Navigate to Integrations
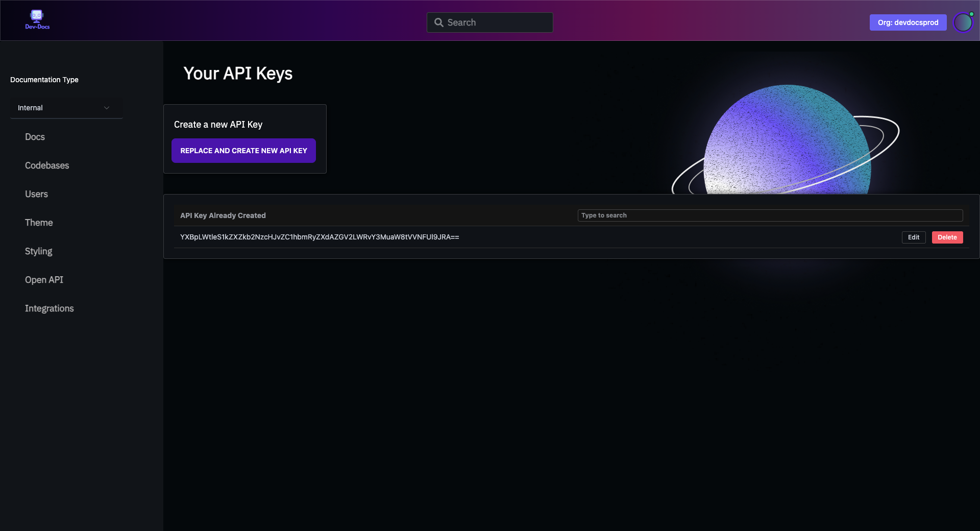This screenshot has height=531, width=980. pyautogui.click(x=49, y=308)
